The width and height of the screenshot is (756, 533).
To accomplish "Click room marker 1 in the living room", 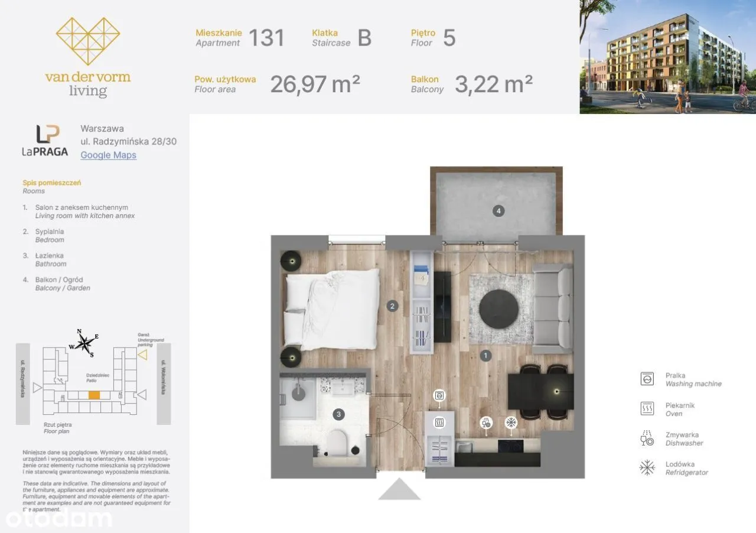I will [485, 356].
